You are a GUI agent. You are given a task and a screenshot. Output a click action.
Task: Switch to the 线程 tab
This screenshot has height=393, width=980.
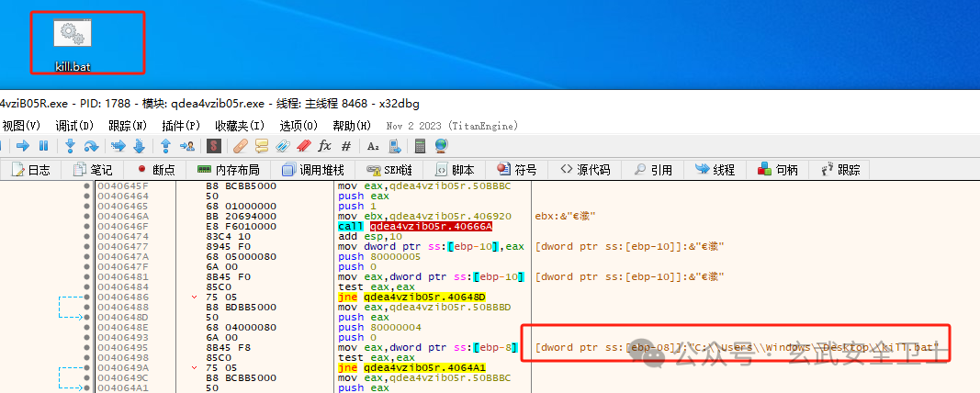click(x=715, y=169)
